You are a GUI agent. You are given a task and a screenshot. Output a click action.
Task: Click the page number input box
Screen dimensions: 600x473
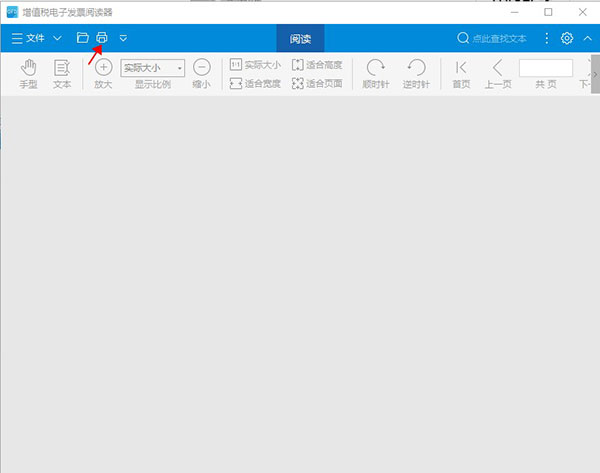pos(546,68)
